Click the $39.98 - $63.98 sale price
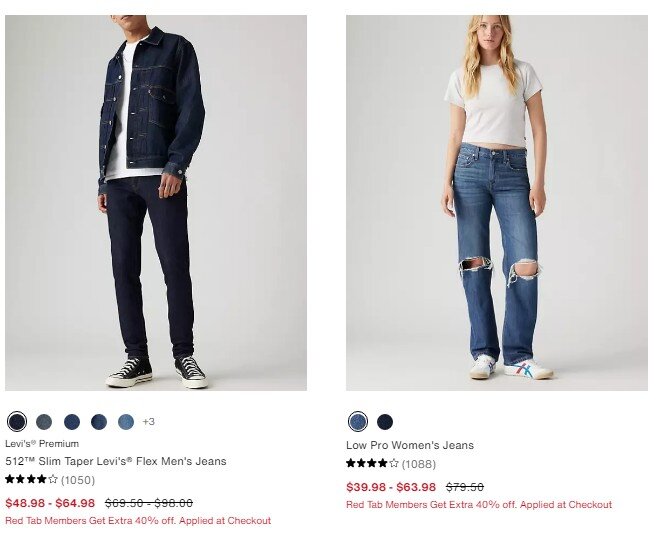 click(391, 487)
